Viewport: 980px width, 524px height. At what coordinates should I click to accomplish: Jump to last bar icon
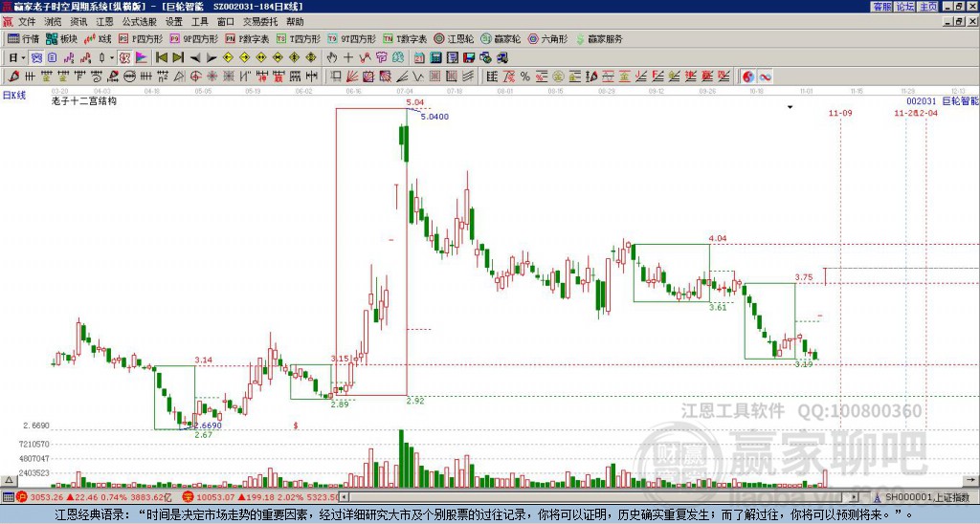pos(178,57)
